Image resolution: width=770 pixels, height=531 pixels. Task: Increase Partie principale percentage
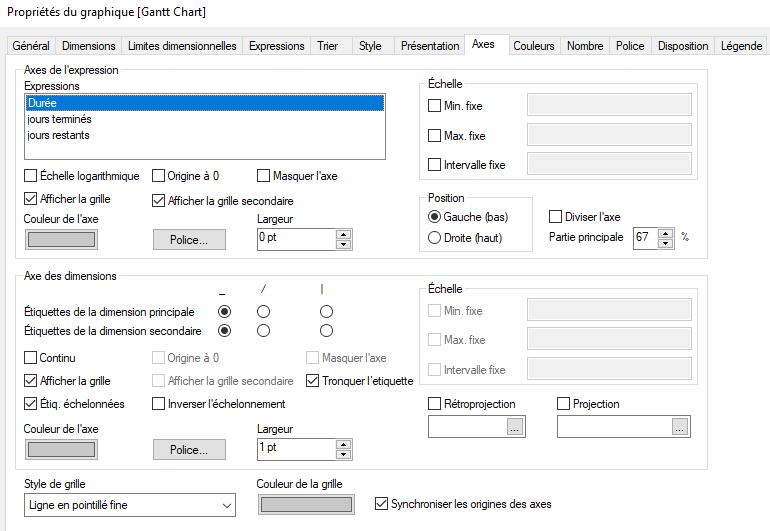(665, 233)
